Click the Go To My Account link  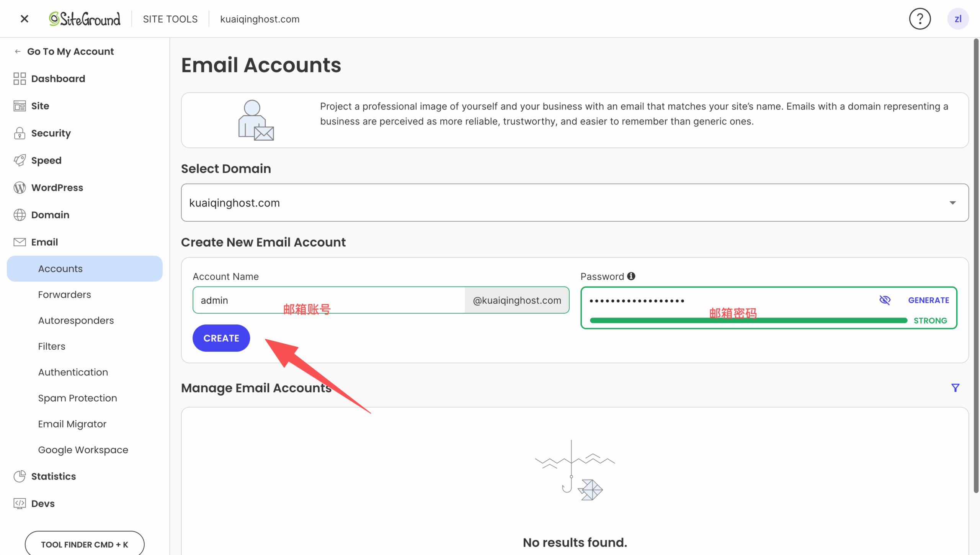(70, 51)
